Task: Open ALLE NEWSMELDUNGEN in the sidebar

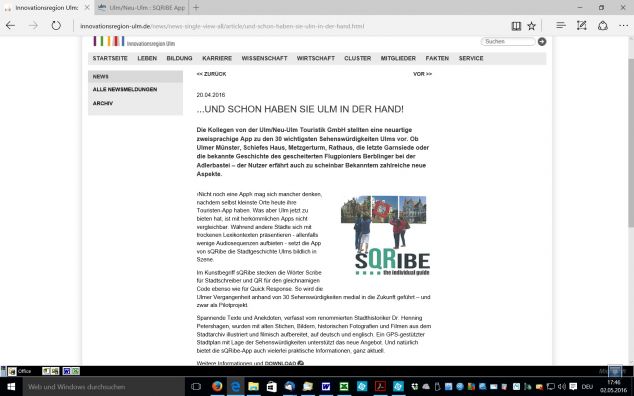Action: tap(125, 89)
